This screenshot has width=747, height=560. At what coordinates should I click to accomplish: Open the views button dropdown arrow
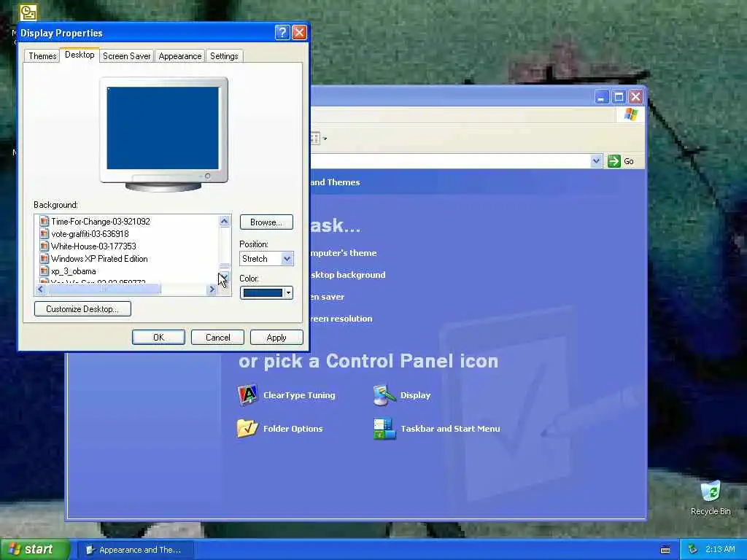[x=325, y=139]
